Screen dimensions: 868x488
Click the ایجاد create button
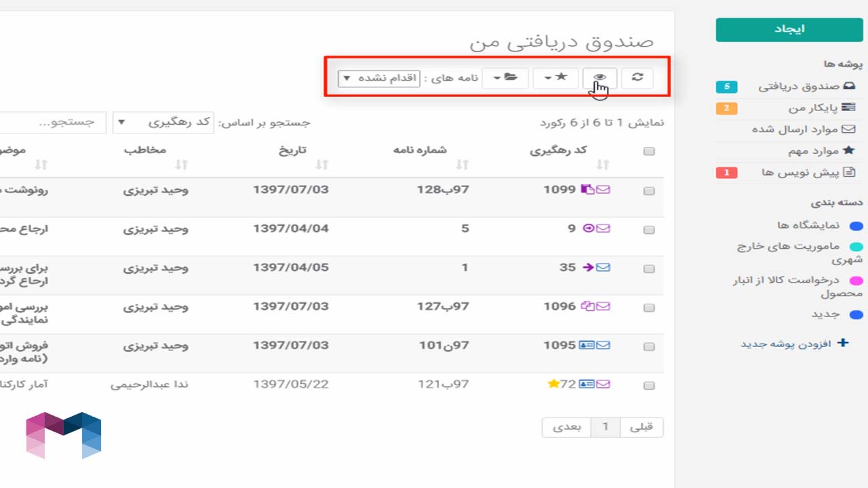coord(789,30)
